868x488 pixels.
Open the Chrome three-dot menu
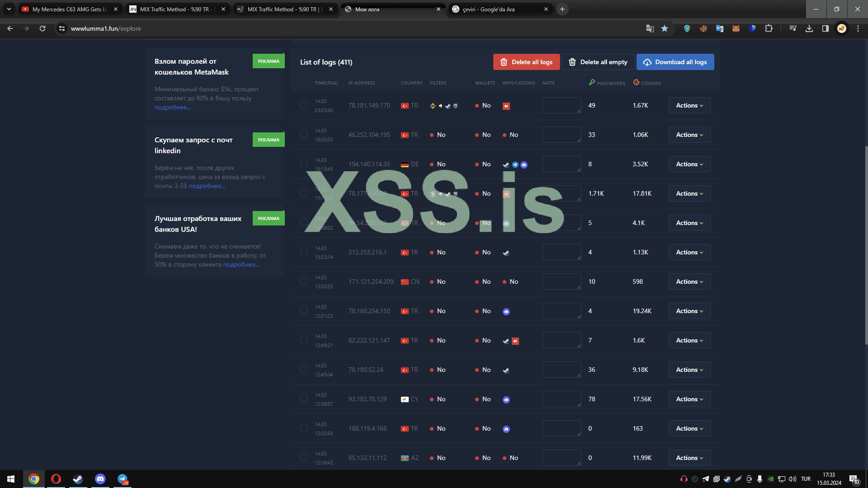[858, 28]
